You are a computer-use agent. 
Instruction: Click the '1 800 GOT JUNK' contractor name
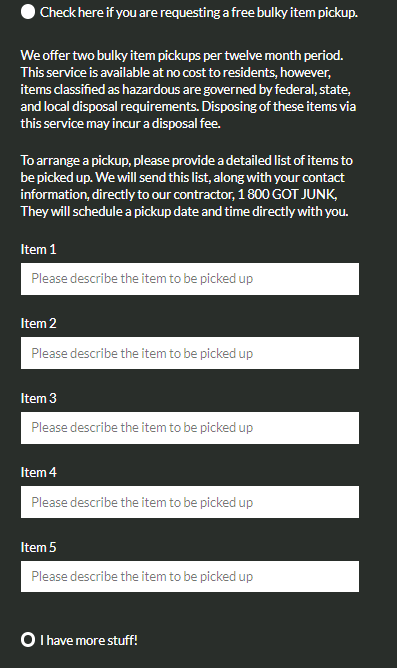coord(287,194)
